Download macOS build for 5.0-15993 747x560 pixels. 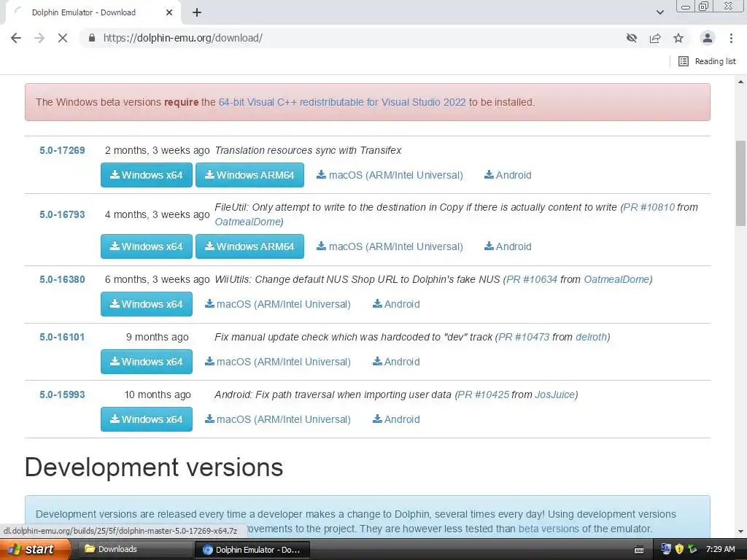[x=278, y=419]
